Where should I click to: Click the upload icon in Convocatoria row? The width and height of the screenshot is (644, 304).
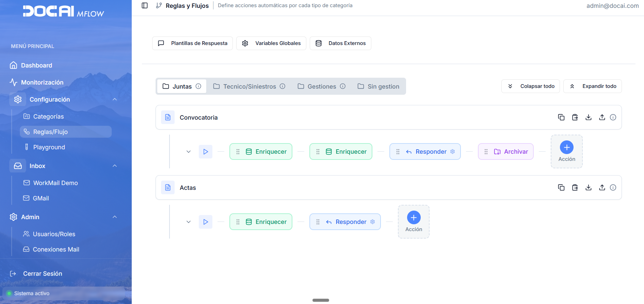(602, 117)
